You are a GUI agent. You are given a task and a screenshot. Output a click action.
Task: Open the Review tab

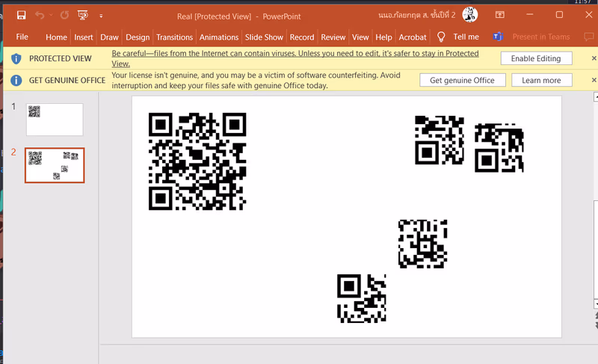click(x=333, y=37)
